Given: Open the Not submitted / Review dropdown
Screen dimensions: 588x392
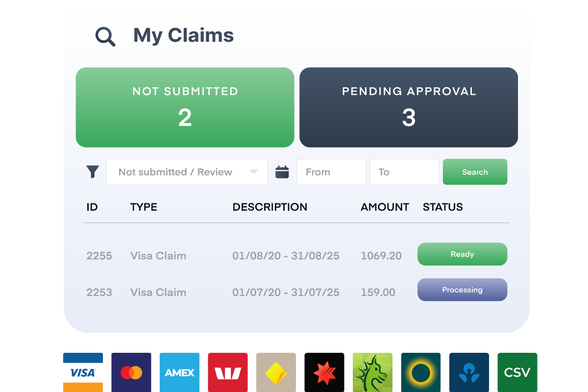Looking at the screenshot, I should 187,172.
